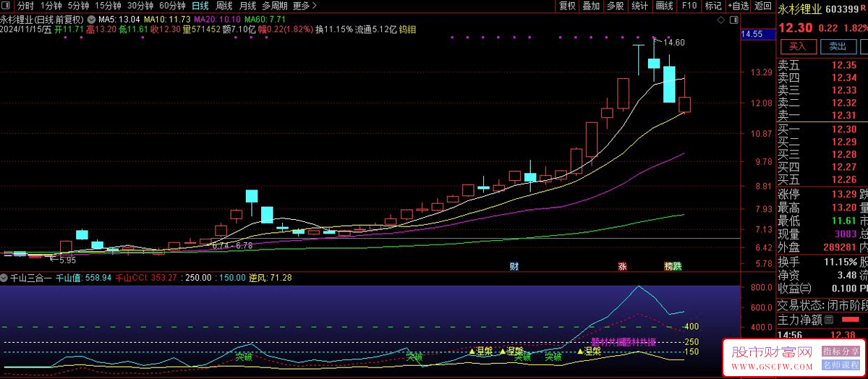Click the MA20: 10.10 label
Image resolution: width=868 pixels, height=379 pixels.
(217, 19)
